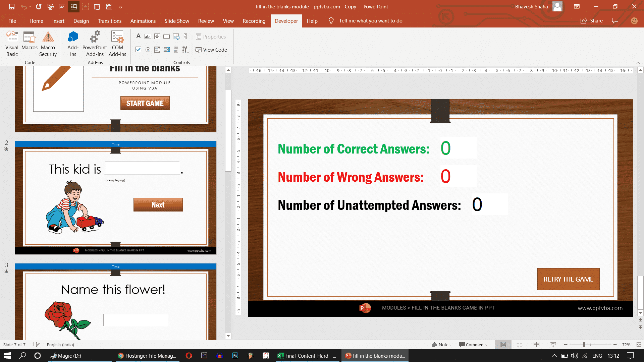
Task: Click the RETRY THE GAME button
Action: point(568,279)
